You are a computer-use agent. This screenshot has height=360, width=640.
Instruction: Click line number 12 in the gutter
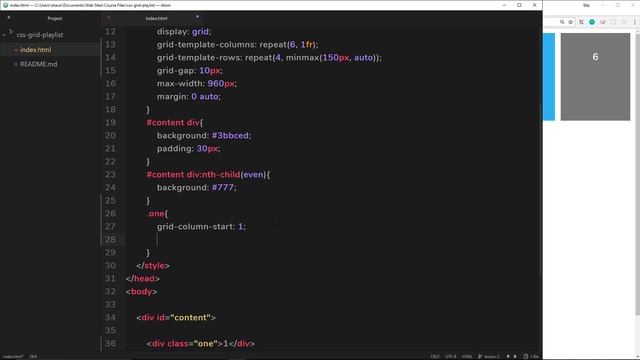pos(110,31)
